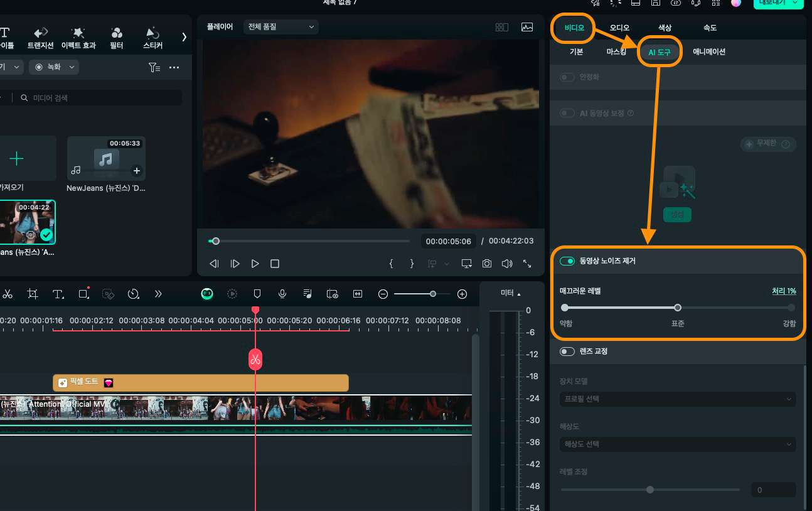
Task: Click the 무제한 unlimited button
Action: [x=769, y=144]
